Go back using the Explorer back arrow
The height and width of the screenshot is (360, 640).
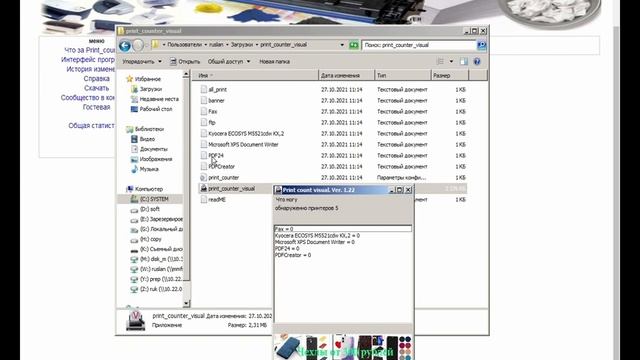coord(125,46)
